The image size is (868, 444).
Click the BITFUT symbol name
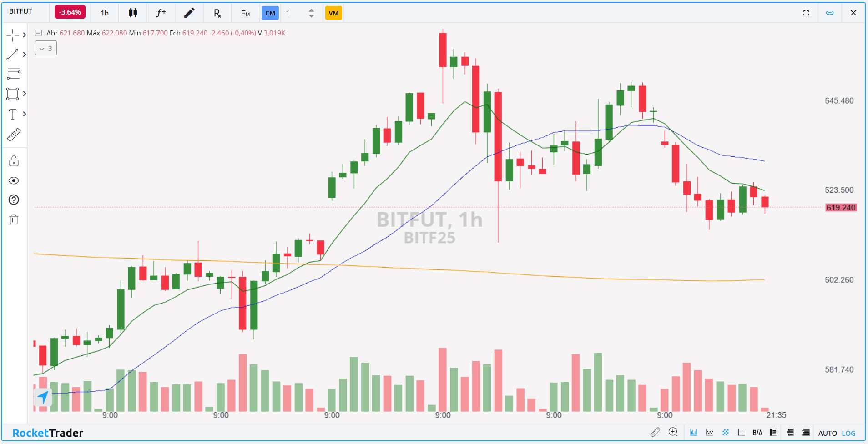(21, 11)
